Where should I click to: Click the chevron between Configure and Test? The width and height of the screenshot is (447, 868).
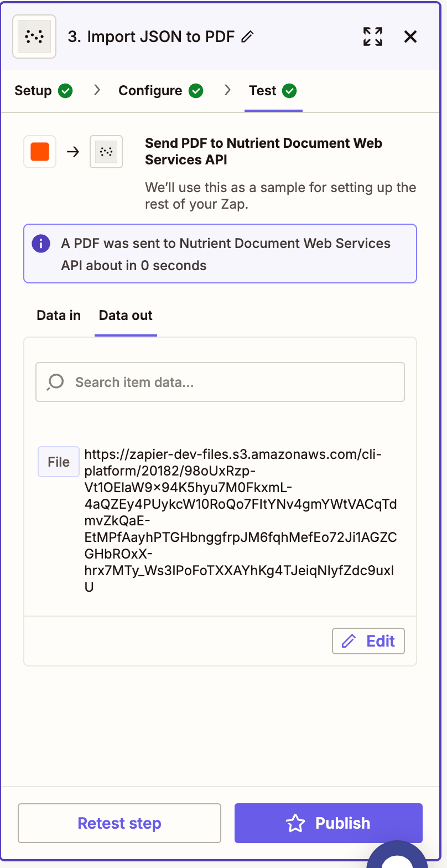(227, 90)
